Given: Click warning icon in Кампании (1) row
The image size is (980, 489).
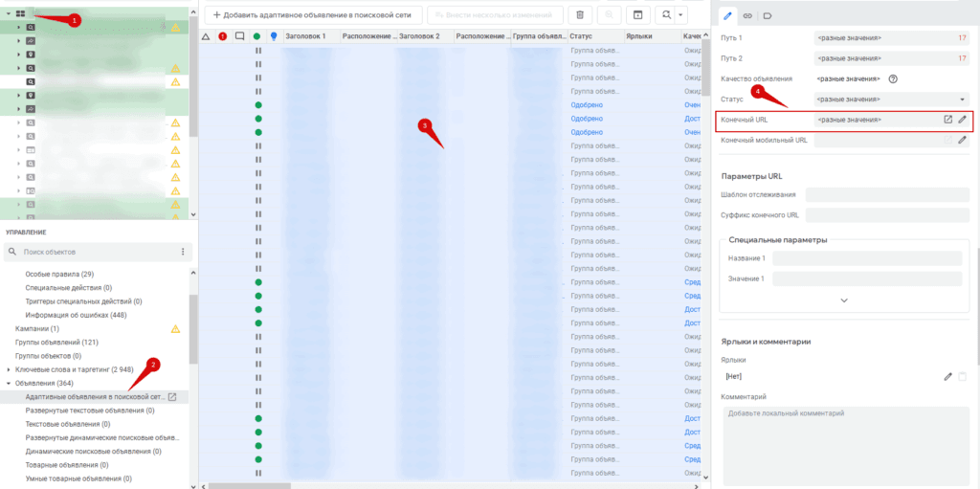Looking at the screenshot, I should pos(176,329).
